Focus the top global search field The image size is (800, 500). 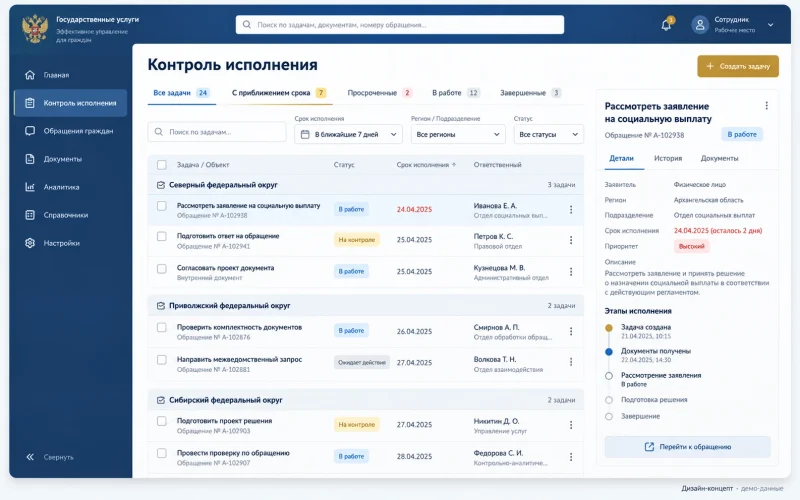pyautogui.click(x=400, y=24)
